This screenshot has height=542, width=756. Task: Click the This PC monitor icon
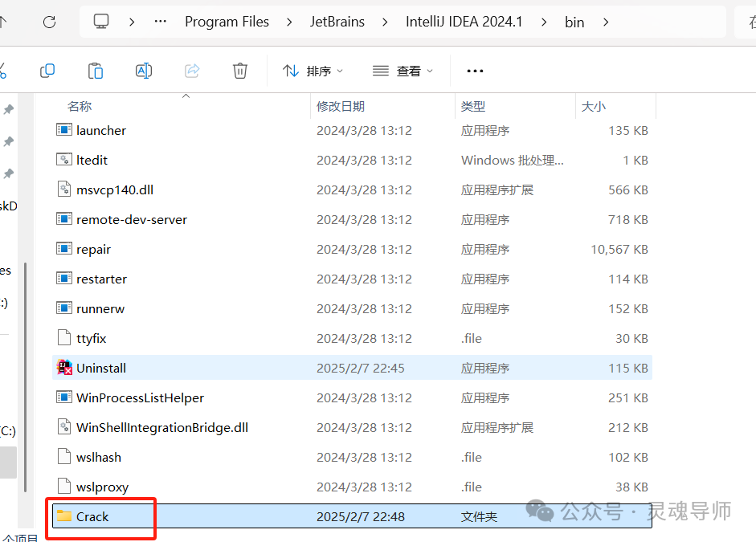coord(101,22)
